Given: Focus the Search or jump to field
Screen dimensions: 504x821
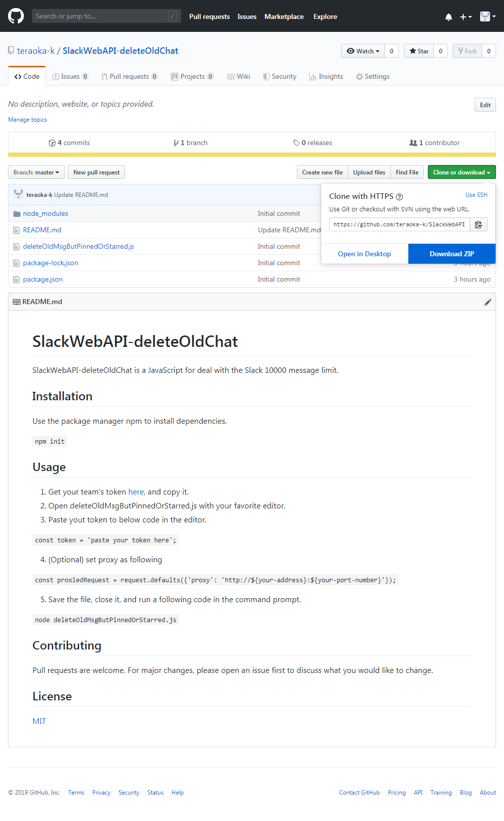Looking at the screenshot, I should [x=100, y=16].
